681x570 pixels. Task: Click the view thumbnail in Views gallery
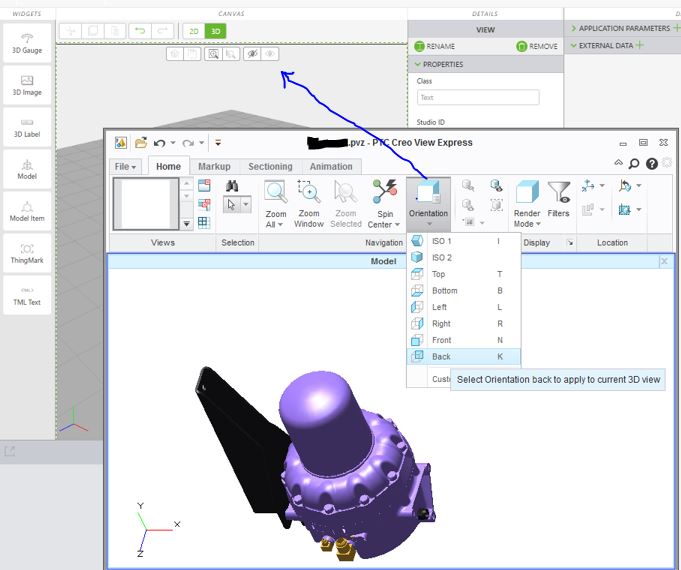click(145, 203)
